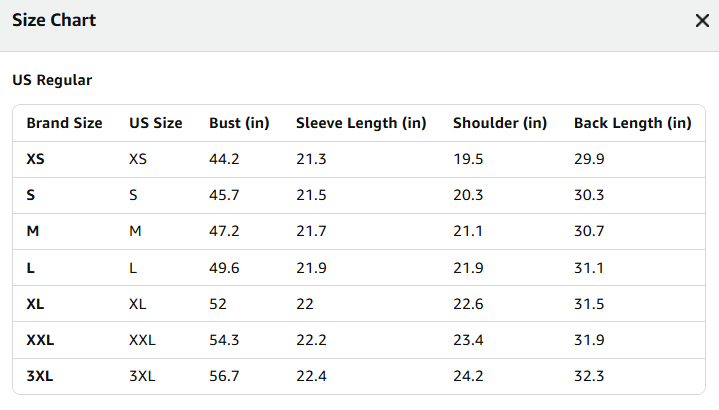Close the Size Chart dialog
This screenshot has width=719, height=410.
tap(702, 21)
